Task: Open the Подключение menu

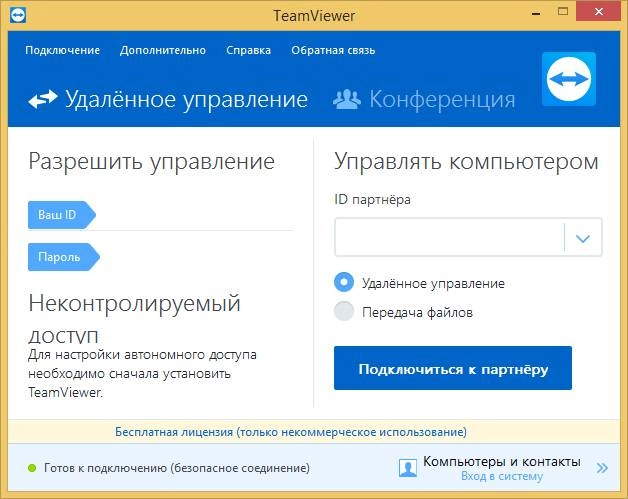Action: click(62, 50)
